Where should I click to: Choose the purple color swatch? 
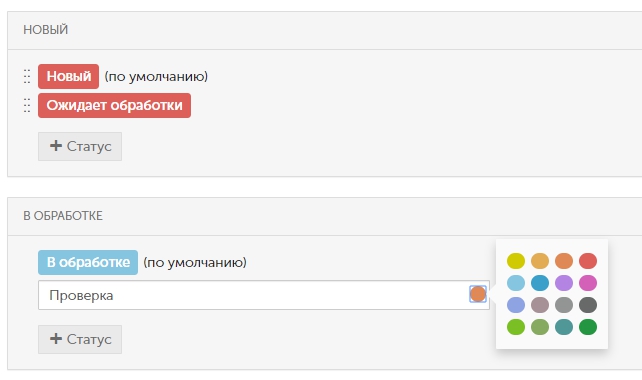(x=564, y=283)
